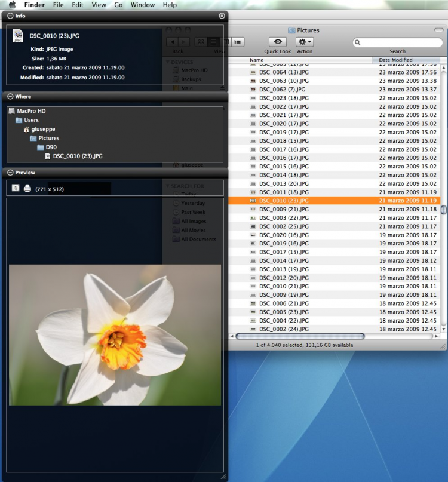Image resolution: width=448 pixels, height=482 pixels.
Task: Click the printer icon in Preview panel
Action: tap(27, 188)
